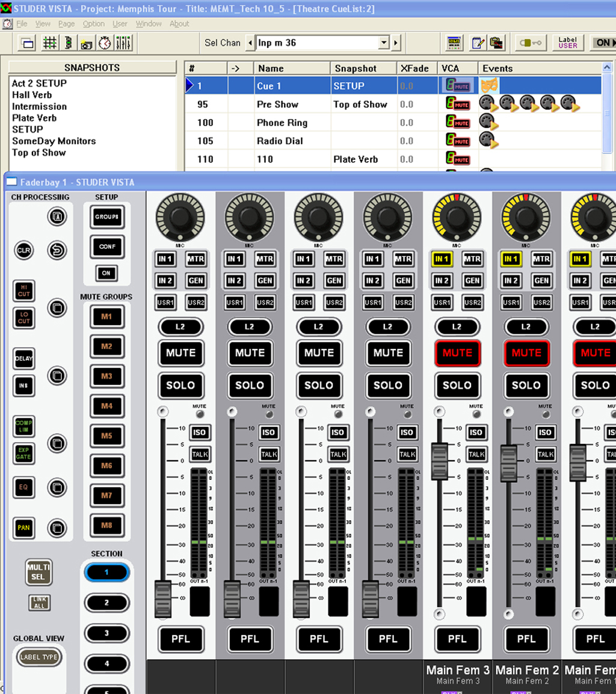The image size is (616, 694).
Task: Click the previous channel arrow beside Sel Chan
Action: (x=250, y=43)
